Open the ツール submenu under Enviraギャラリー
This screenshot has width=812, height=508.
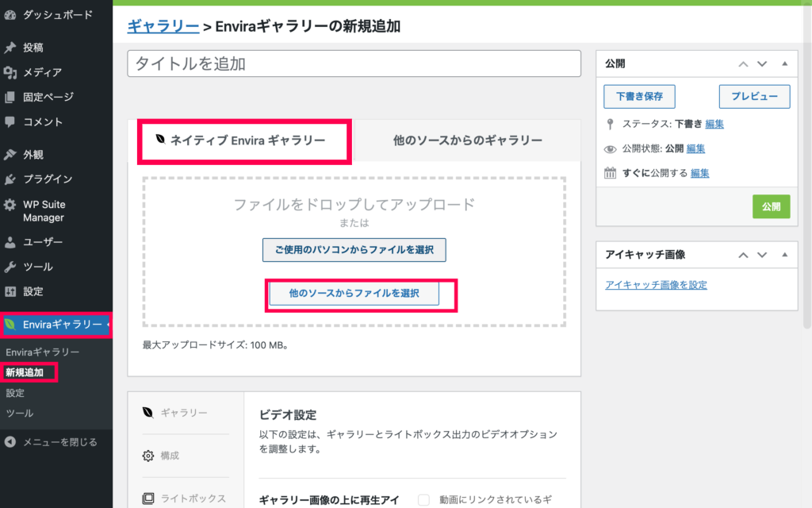click(20, 413)
